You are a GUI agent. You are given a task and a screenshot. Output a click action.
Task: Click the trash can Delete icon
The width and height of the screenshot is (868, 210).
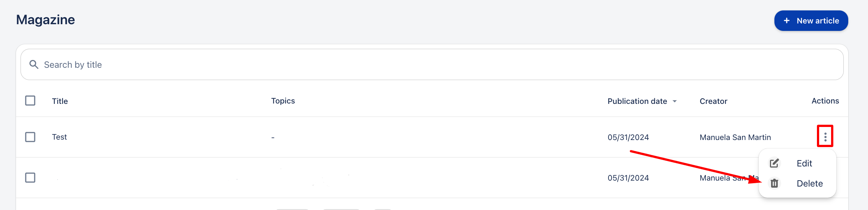coord(774,183)
